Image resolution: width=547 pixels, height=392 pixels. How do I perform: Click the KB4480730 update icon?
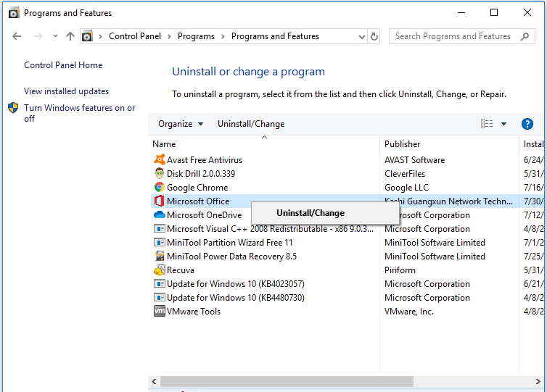160,298
